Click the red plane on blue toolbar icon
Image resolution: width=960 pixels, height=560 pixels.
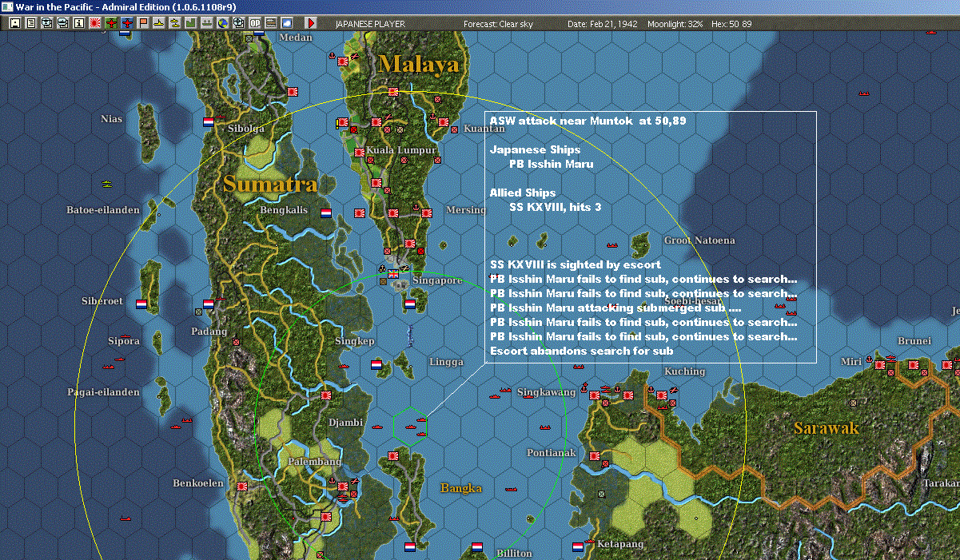[x=127, y=23]
